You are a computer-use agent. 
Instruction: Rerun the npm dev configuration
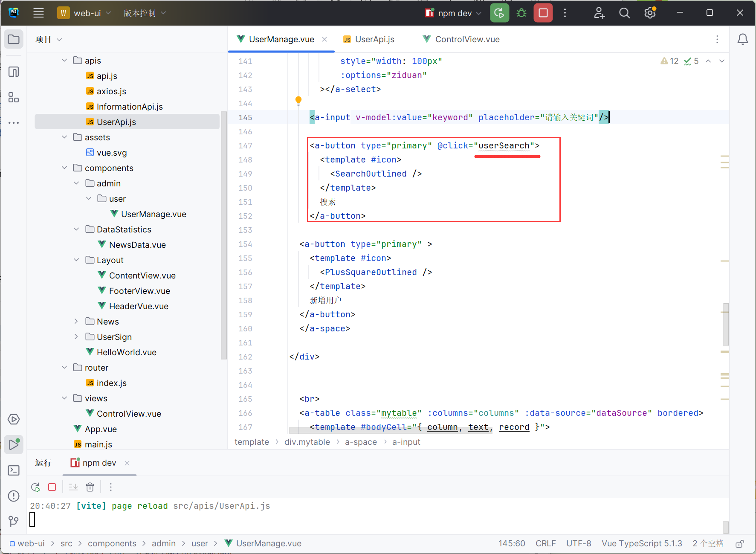[499, 13]
